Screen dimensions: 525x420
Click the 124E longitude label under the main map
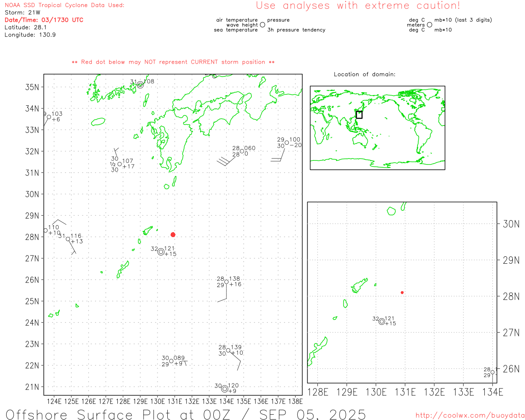(54, 401)
